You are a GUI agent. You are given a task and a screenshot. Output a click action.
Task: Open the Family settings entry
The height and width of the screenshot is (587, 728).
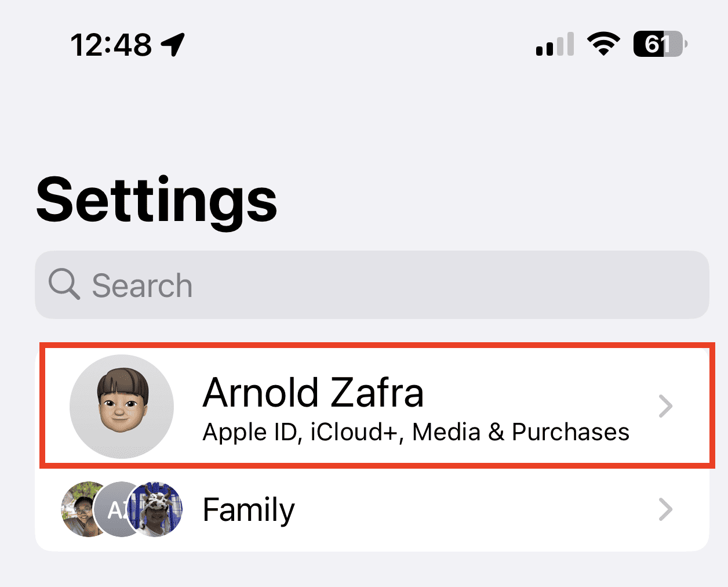249,510
